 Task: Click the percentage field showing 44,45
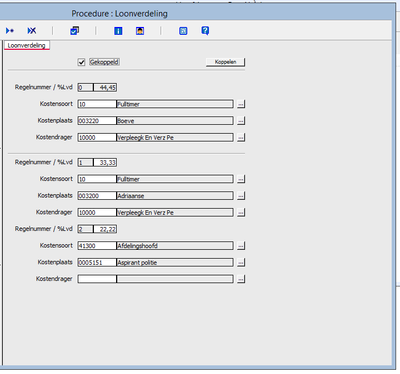coord(105,88)
